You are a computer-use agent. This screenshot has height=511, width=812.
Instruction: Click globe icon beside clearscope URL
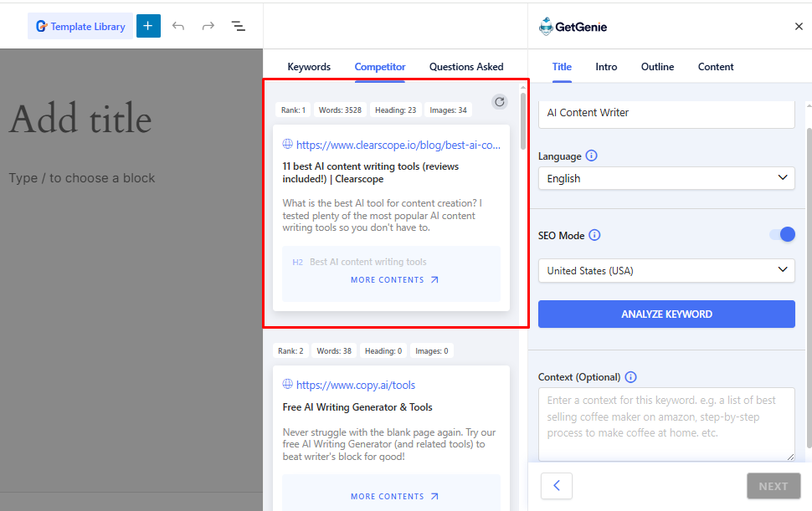[x=287, y=145]
